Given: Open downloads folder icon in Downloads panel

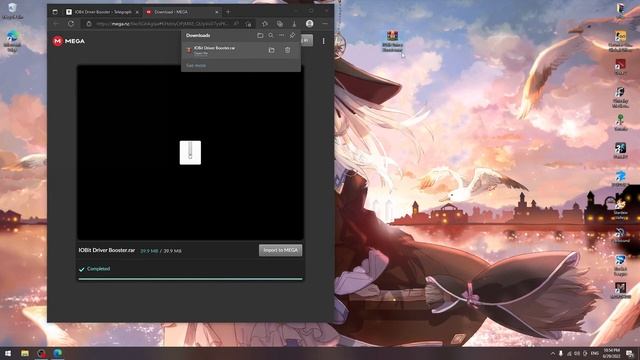Looking at the screenshot, I should [260, 36].
